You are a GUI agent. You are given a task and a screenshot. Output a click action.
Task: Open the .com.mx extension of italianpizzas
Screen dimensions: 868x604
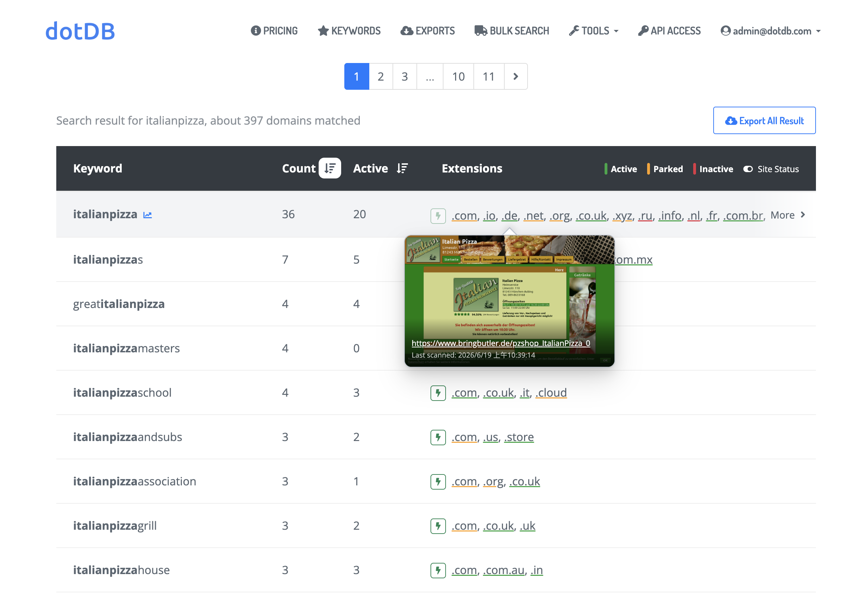tap(634, 260)
